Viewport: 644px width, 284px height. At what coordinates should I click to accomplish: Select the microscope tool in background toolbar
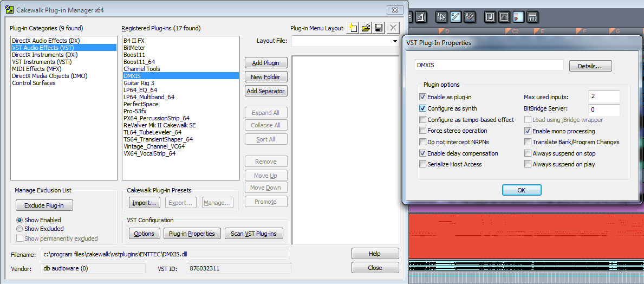click(421, 17)
